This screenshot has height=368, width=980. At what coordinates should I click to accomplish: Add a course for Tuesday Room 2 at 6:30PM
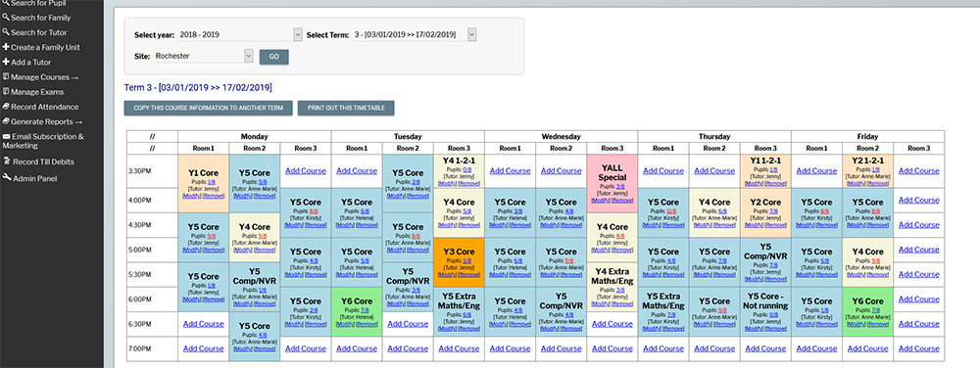[x=408, y=324]
